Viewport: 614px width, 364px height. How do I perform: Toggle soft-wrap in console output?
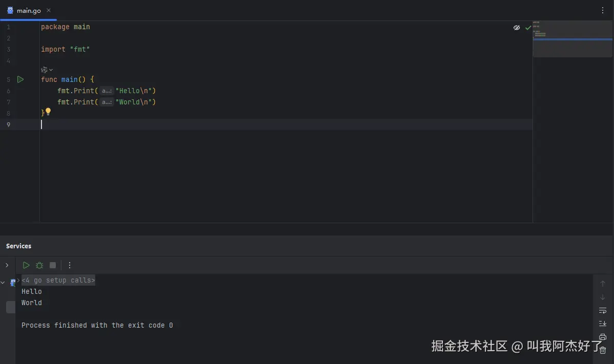point(603,310)
